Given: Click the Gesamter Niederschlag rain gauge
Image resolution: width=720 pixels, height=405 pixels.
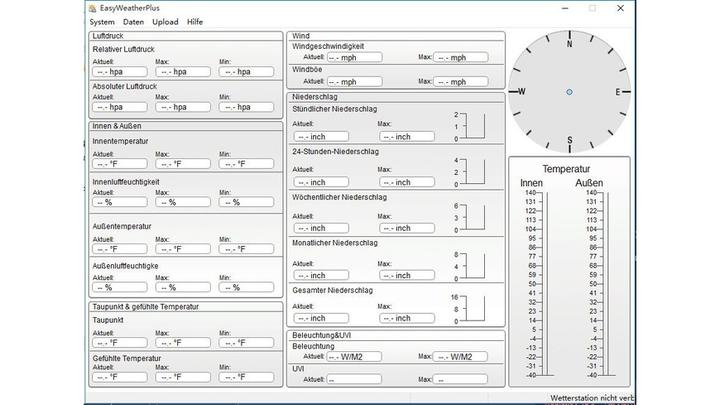Looking at the screenshot, I should (475, 309).
